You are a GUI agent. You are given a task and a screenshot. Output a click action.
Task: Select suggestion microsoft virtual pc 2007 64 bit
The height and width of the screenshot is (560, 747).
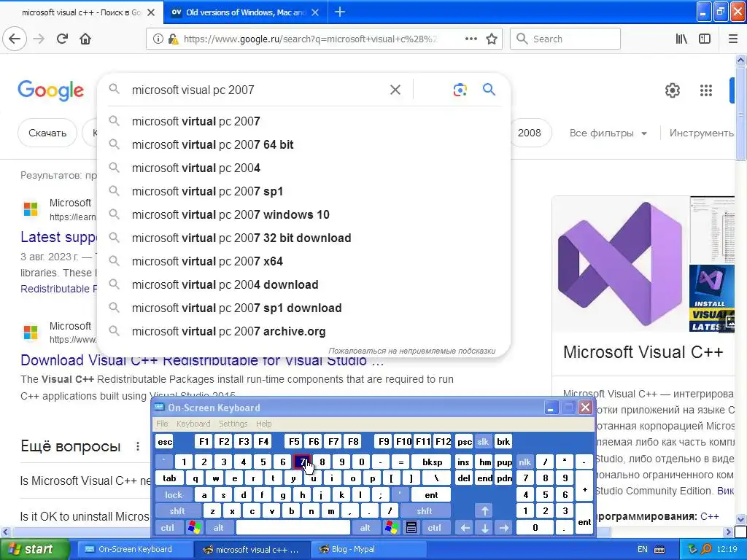click(304, 144)
